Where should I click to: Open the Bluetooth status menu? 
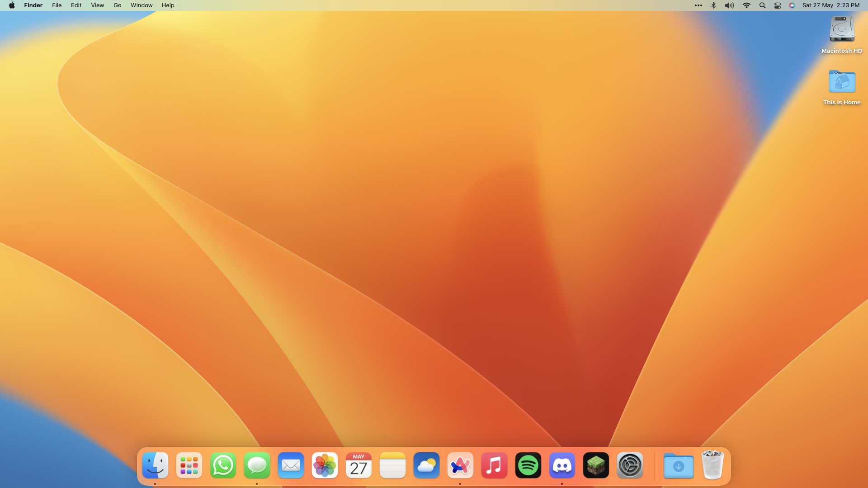(x=714, y=5)
